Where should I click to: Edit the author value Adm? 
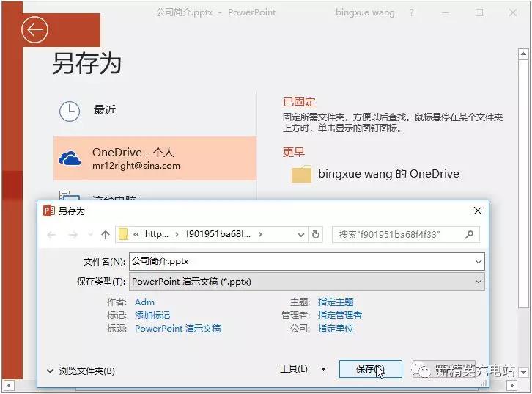coord(145,302)
